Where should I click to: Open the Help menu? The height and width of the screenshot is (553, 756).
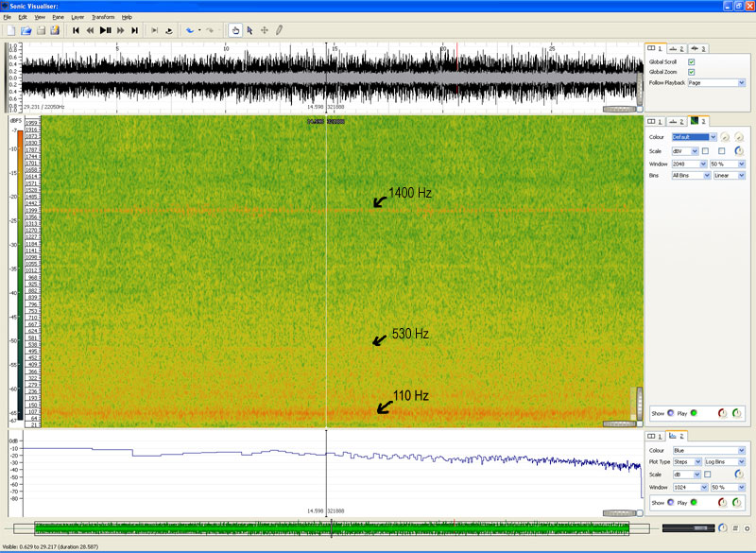click(x=127, y=17)
